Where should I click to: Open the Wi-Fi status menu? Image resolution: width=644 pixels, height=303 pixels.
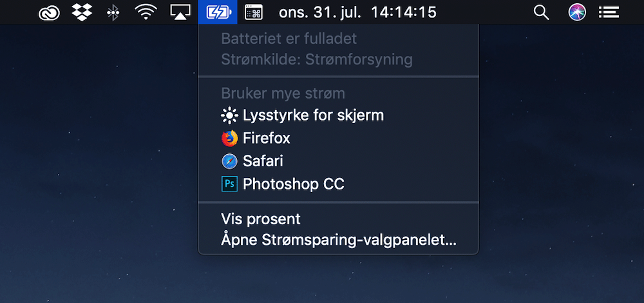pos(146,13)
